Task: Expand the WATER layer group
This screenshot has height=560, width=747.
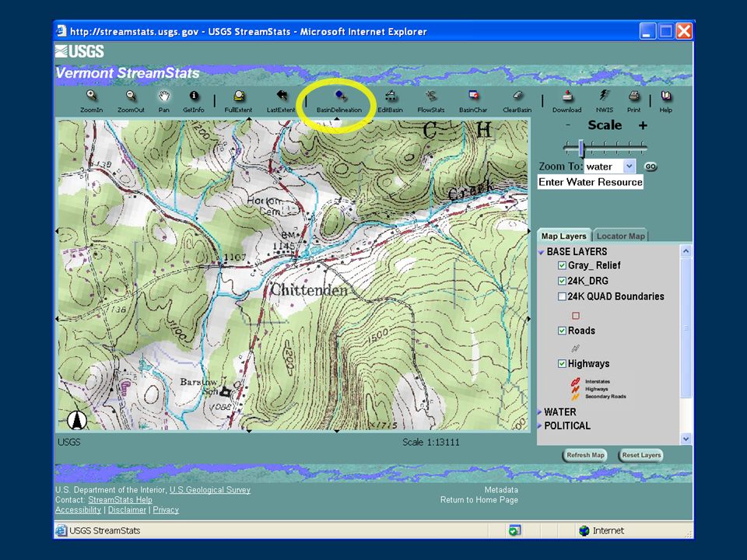Action: tap(540, 412)
